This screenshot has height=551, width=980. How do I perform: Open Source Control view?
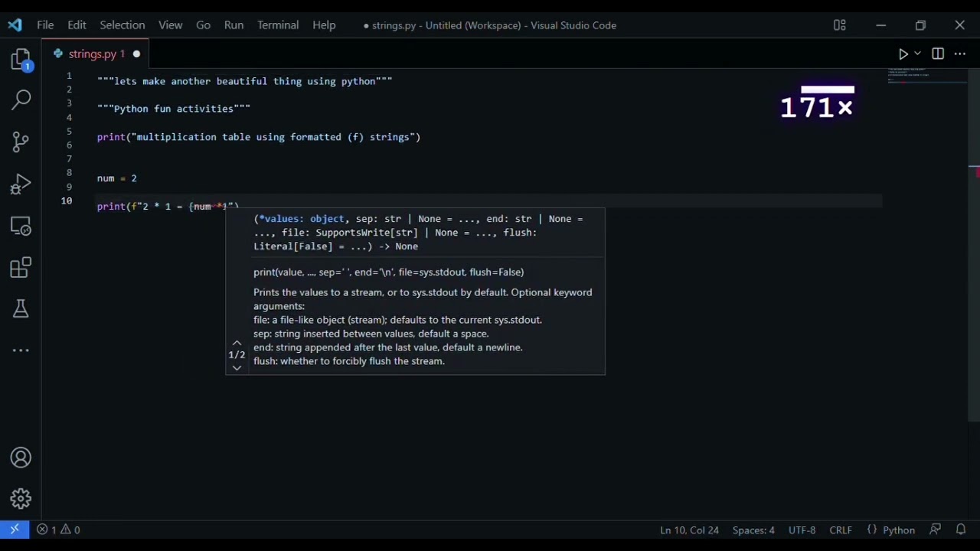(21, 142)
